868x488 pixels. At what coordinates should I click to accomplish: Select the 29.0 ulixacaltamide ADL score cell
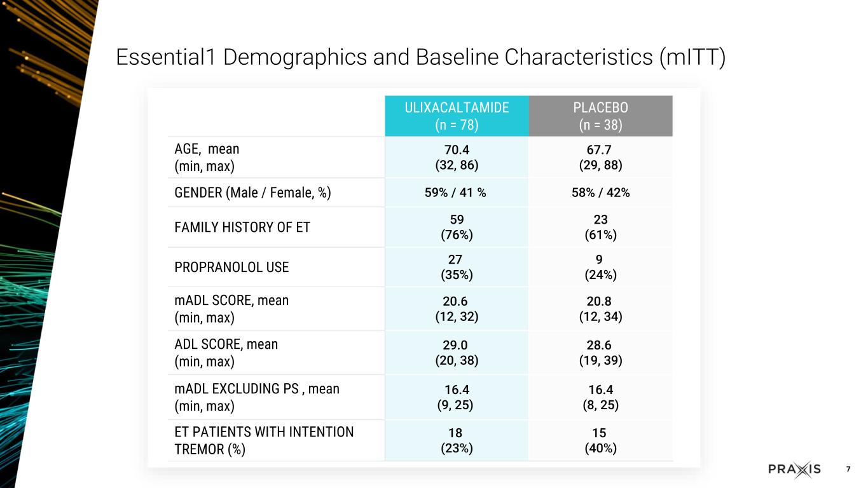point(457,353)
